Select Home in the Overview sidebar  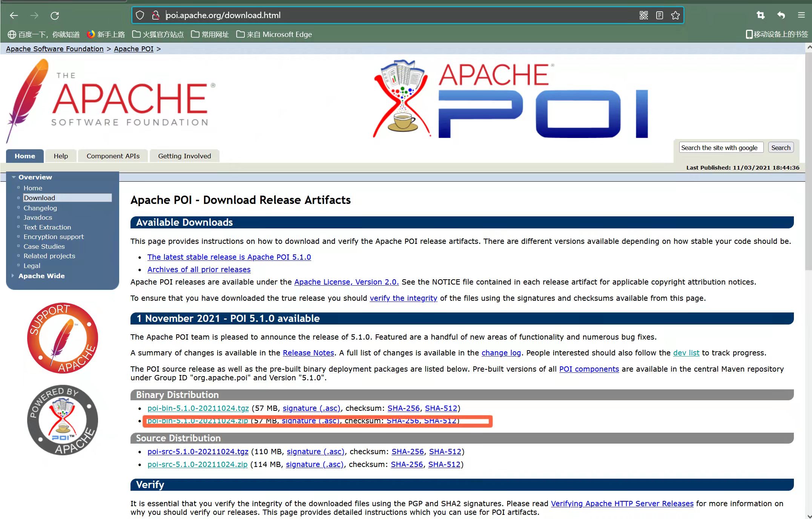tap(33, 188)
